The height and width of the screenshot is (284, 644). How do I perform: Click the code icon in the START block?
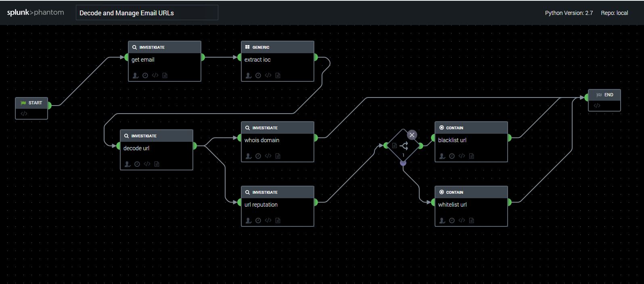pos(24,114)
